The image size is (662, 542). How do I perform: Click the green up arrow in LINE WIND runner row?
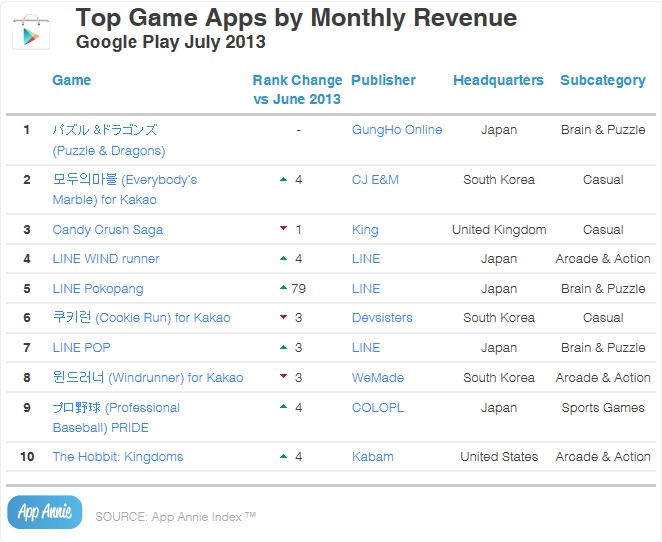[x=284, y=259]
